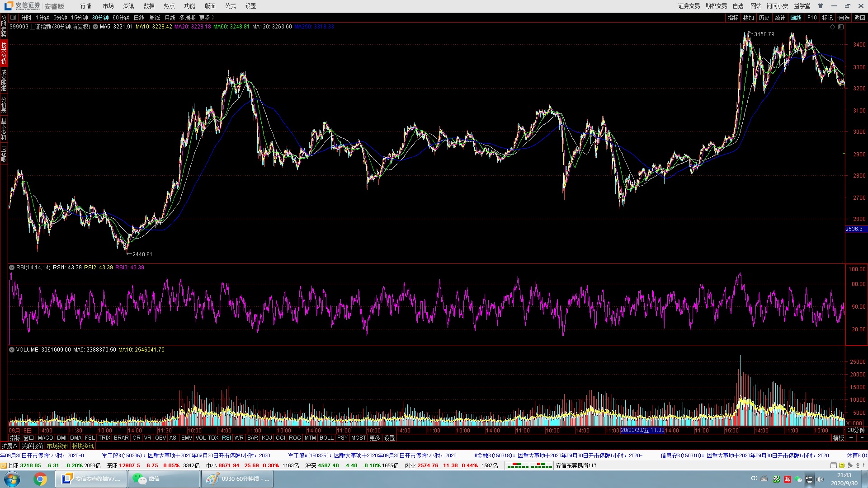This screenshot has height=488, width=868.
Task: Select the 60分钟 period
Action: click(121, 18)
